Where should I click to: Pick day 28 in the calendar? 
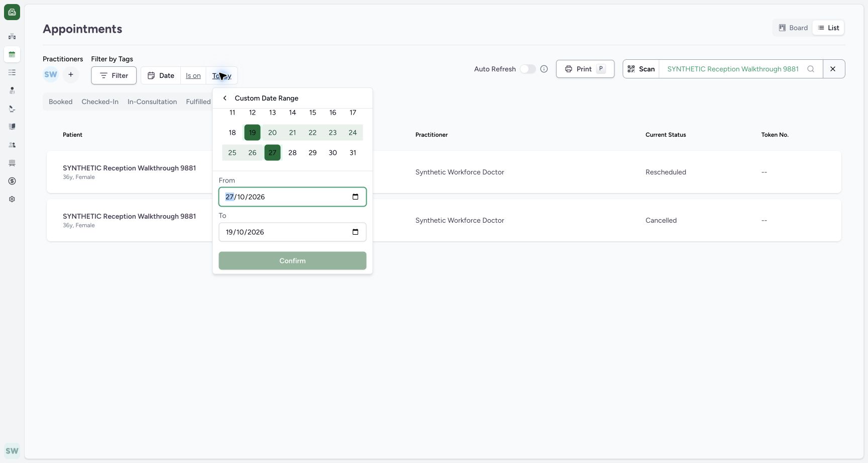[292, 153]
